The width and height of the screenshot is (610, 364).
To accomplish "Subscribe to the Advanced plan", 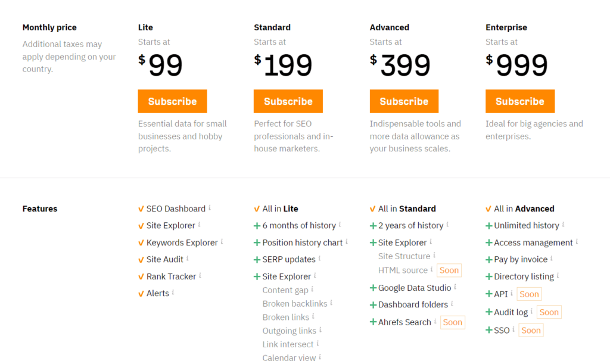I will click(404, 101).
